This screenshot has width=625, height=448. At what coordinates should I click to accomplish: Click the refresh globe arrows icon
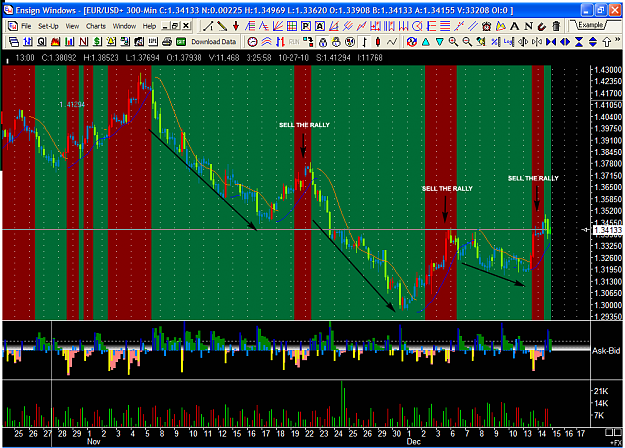point(412,42)
